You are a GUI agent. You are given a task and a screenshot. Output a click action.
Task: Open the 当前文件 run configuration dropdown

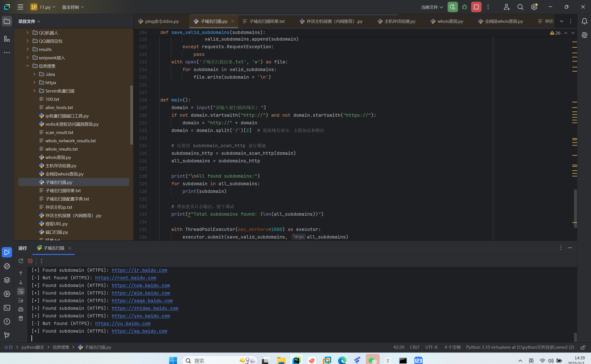pyautogui.click(x=432, y=7)
